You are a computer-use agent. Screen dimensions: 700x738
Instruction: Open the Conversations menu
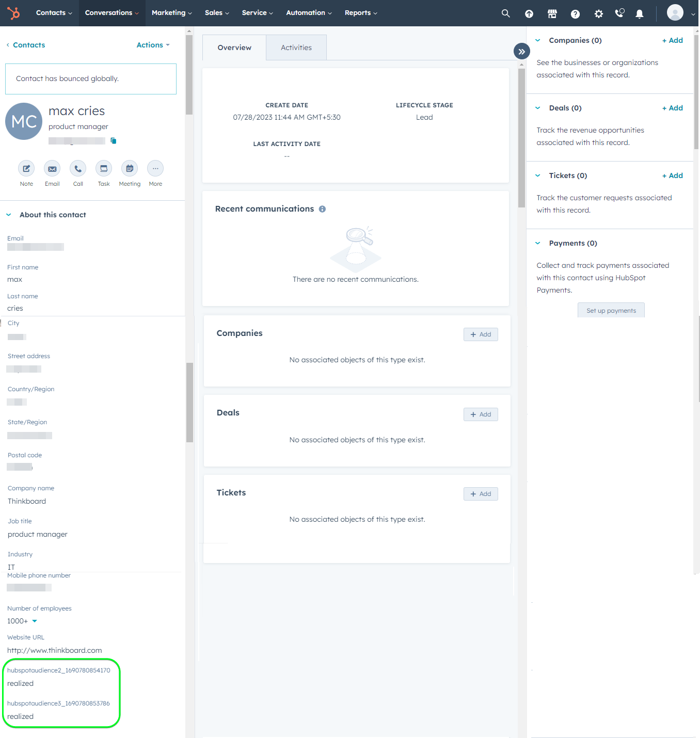[112, 13]
